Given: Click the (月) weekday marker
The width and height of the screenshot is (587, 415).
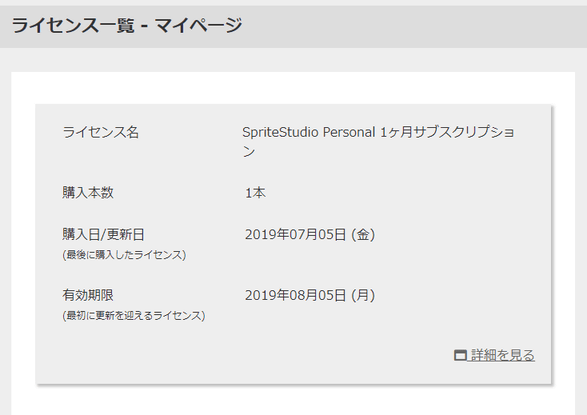Looking at the screenshot, I should click(x=363, y=295).
